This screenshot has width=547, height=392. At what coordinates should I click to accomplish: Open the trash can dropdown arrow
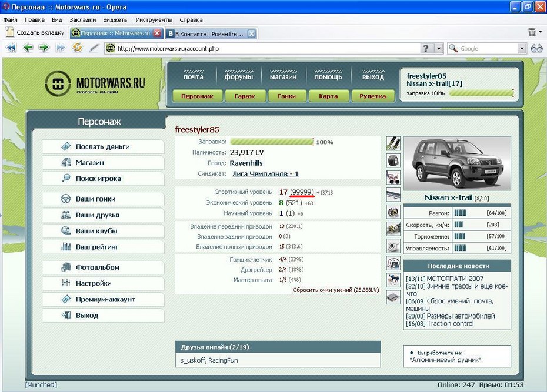[x=541, y=32]
